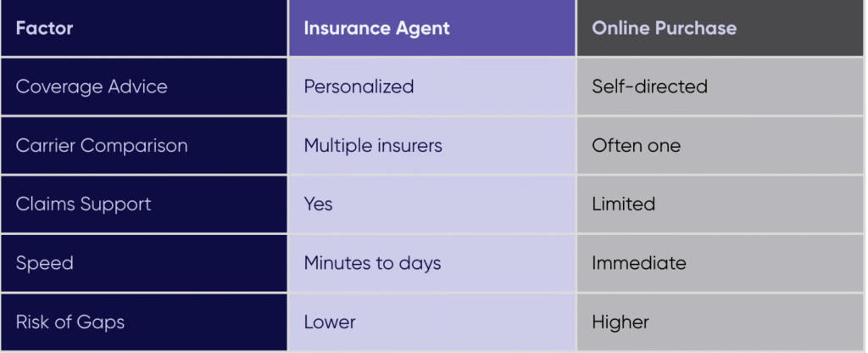Select the Claims Support row label
The image size is (868, 353).
tap(83, 205)
